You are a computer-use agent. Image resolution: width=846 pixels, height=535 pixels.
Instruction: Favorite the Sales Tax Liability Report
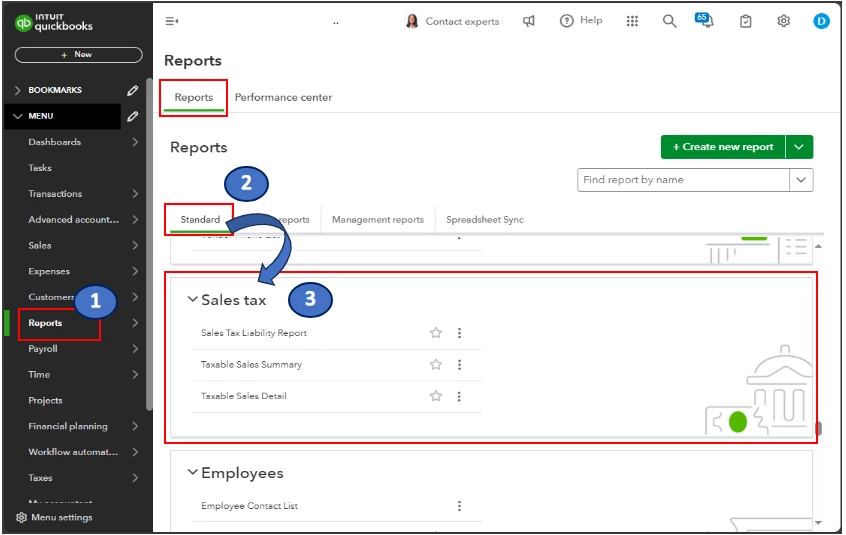435,333
